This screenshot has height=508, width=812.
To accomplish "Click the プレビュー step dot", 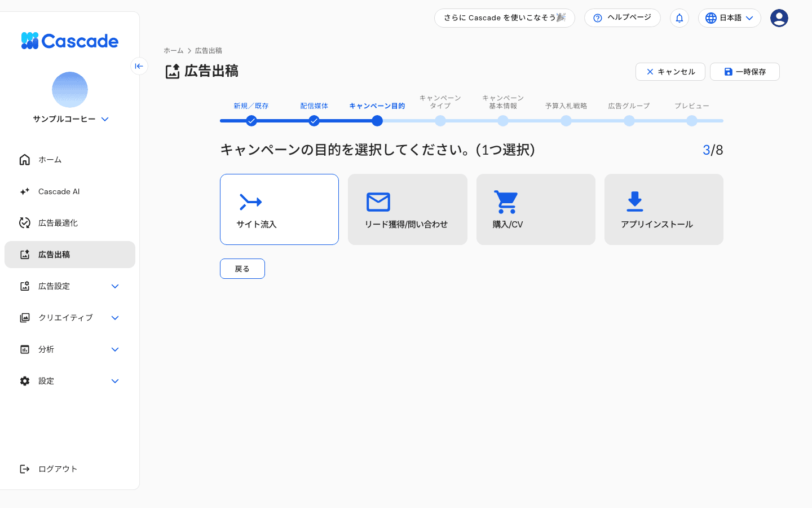I will tap(692, 121).
